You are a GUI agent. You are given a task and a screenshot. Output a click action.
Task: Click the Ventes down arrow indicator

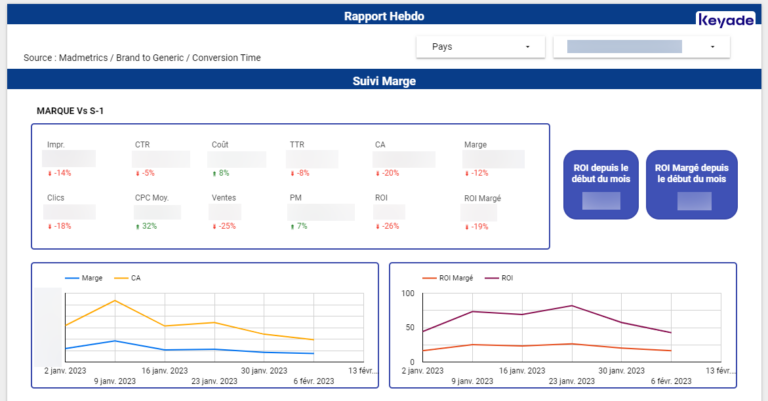click(x=215, y=226)
